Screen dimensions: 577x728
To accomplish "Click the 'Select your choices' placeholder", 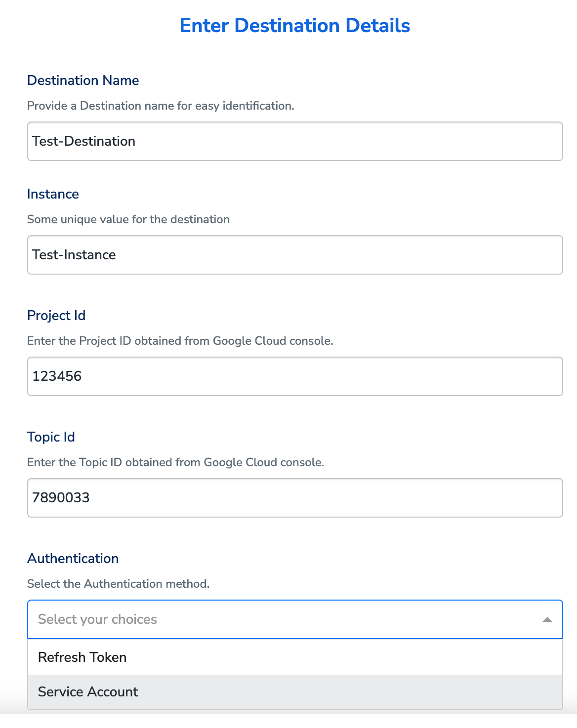I will coord(97,619).
